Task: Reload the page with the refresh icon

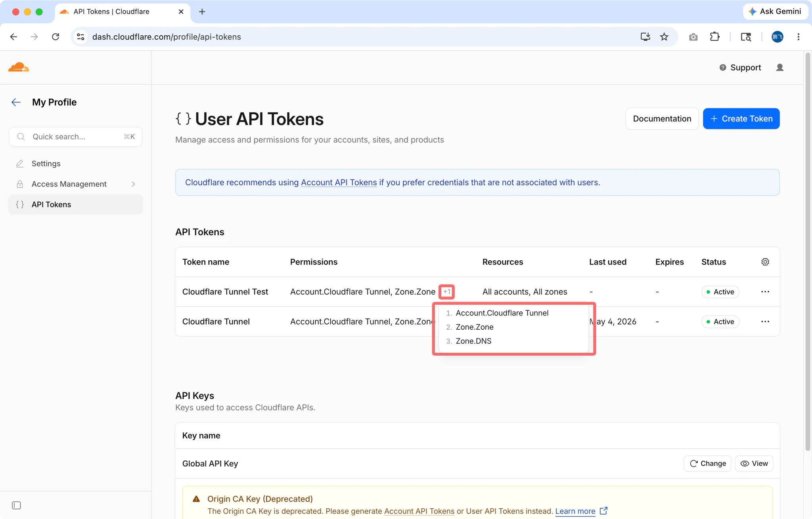Action: (x=56, y=37)
